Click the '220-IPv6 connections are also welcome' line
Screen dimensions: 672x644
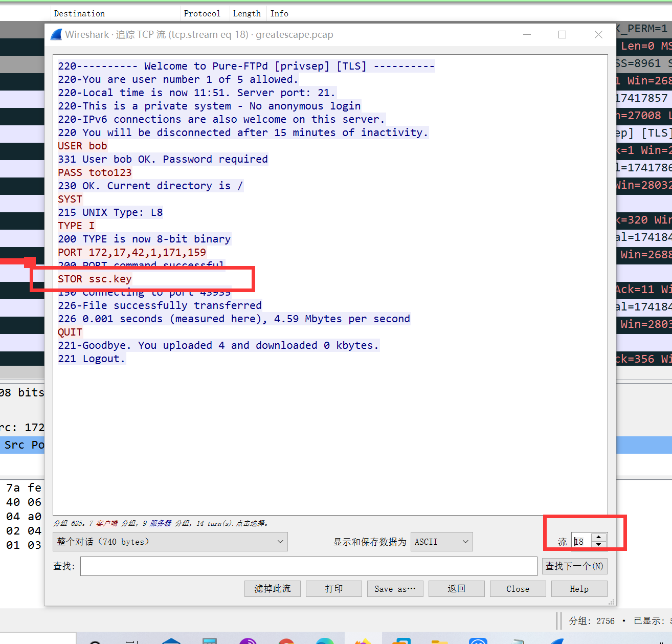coord(221,119)
